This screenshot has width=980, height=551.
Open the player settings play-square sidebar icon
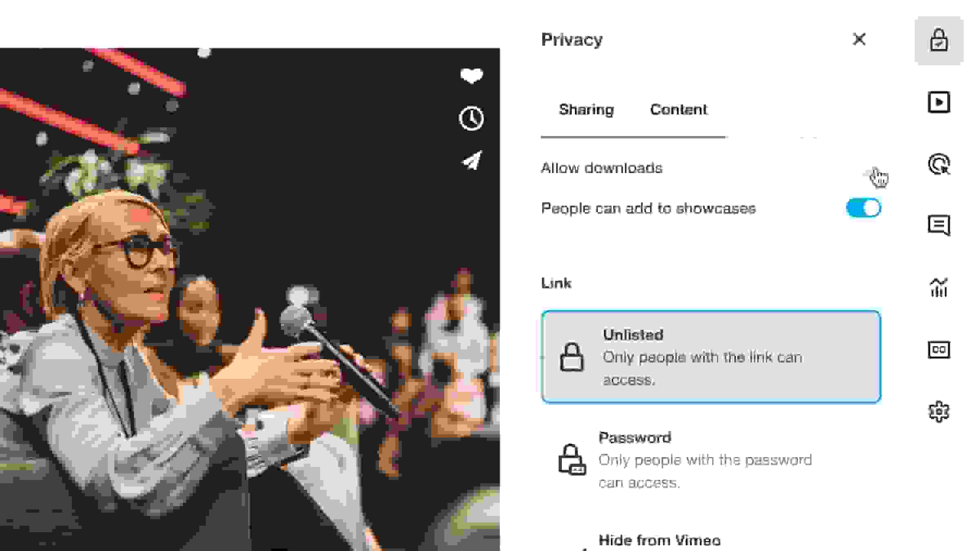939,102
